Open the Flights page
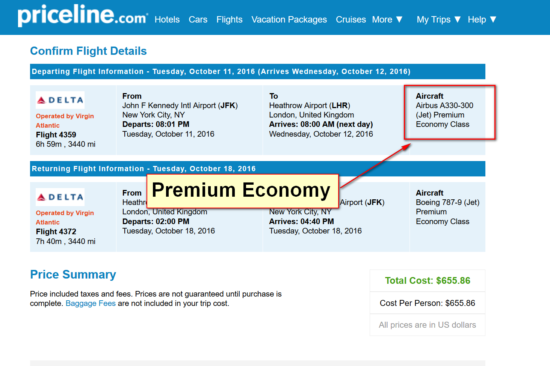 (229, 20)
